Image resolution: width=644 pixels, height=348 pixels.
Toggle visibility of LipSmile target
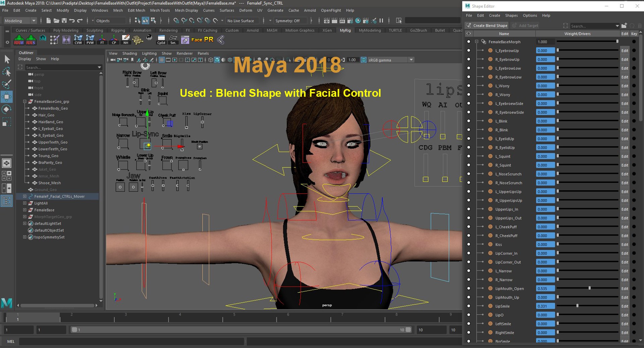(x=469, y=306)
